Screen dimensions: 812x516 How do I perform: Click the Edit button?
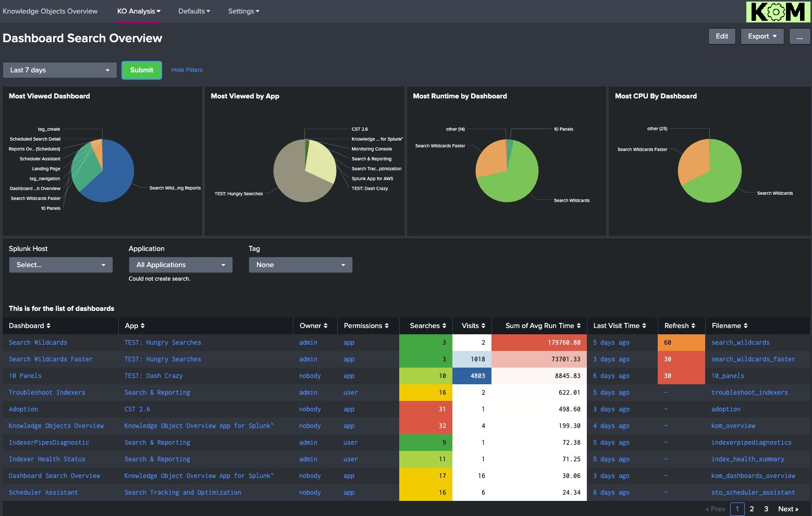coord(722,36)
